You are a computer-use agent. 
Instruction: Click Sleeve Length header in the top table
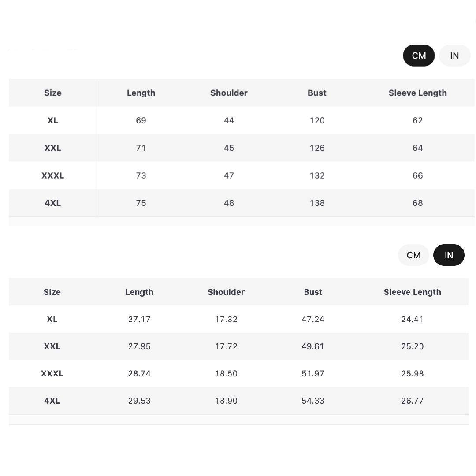(x=417, y=93)
